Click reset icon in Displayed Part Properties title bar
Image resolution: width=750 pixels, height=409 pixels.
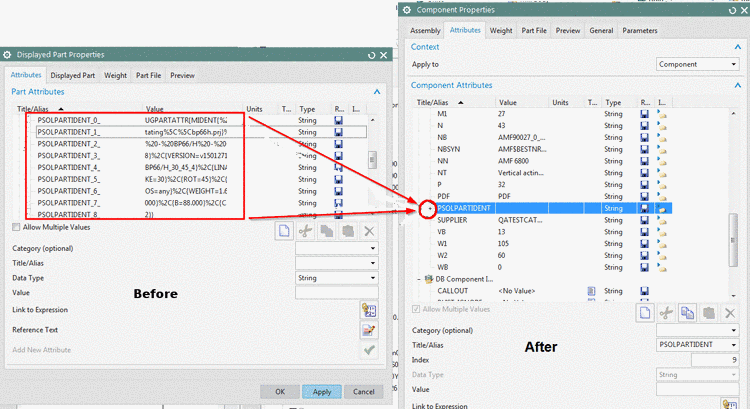coord(371,55)
